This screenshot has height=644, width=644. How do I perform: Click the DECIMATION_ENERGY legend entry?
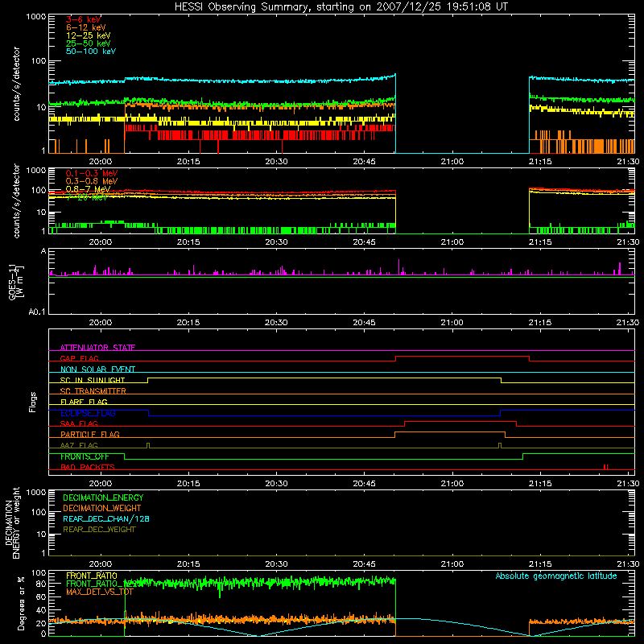(103, 497)
